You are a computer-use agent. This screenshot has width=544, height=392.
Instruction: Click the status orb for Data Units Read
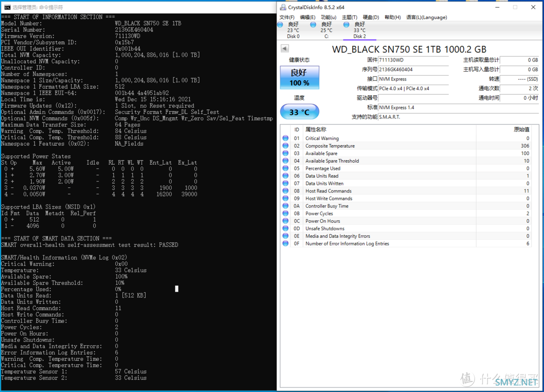[x=285, y=176]
